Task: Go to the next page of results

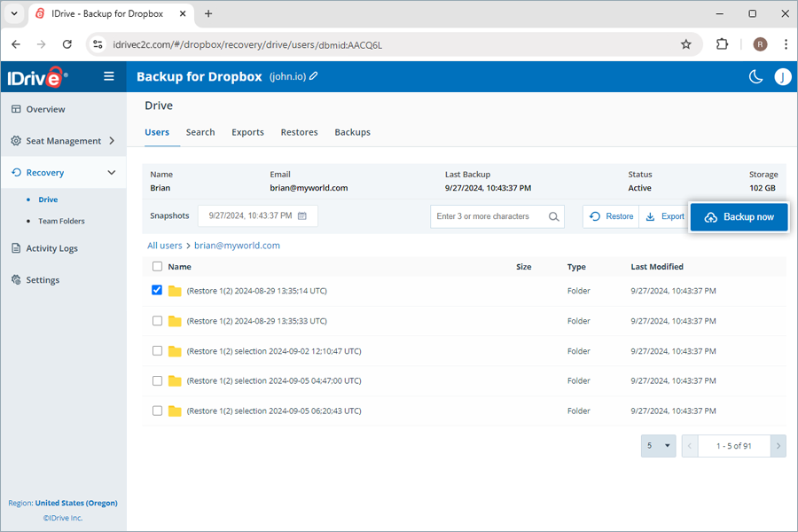Action: 778,445
